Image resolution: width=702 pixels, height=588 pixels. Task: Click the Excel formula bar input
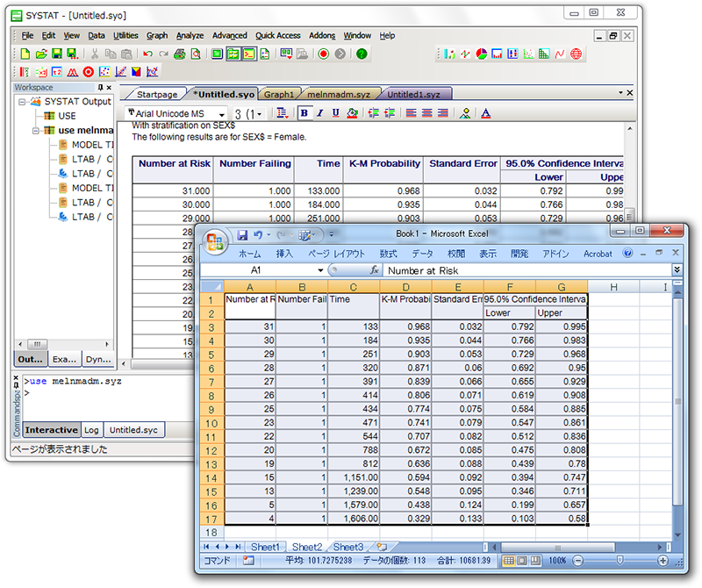(526, 271)
